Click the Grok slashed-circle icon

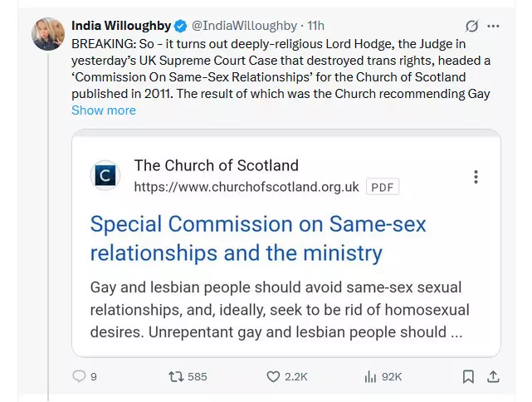tap(471, 26)
